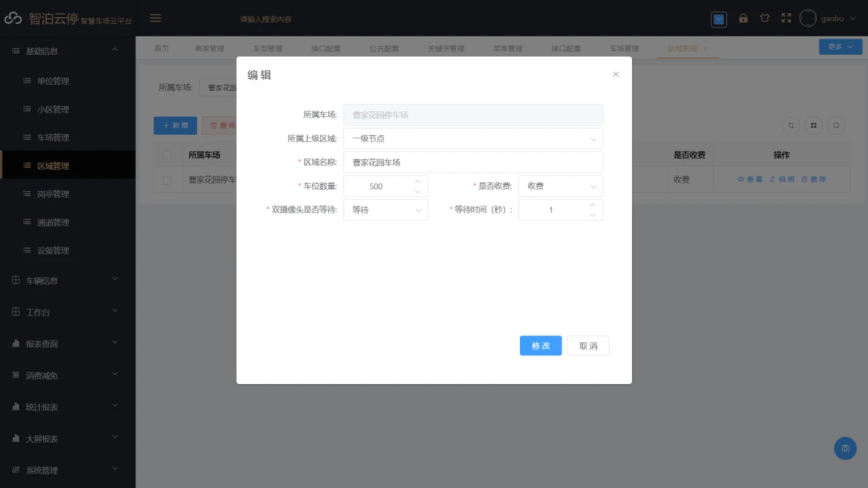Decrease 车位数量 with down arrow

coord(417,191)
